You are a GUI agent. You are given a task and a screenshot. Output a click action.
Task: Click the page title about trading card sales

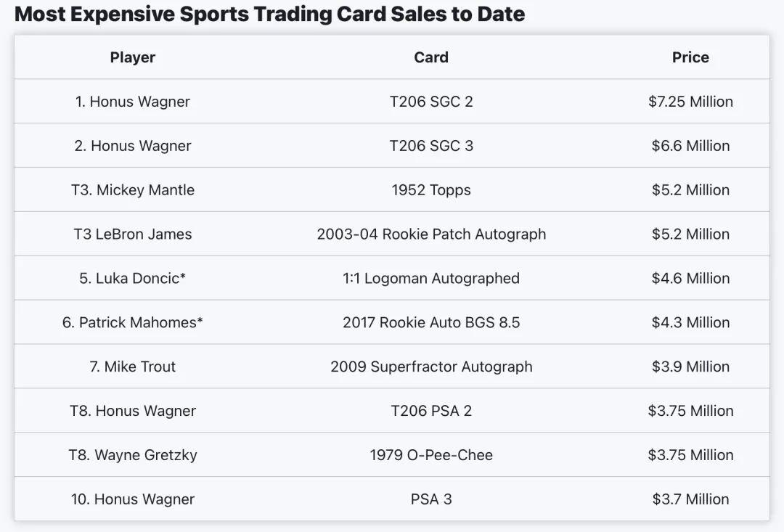click(269, 14)
